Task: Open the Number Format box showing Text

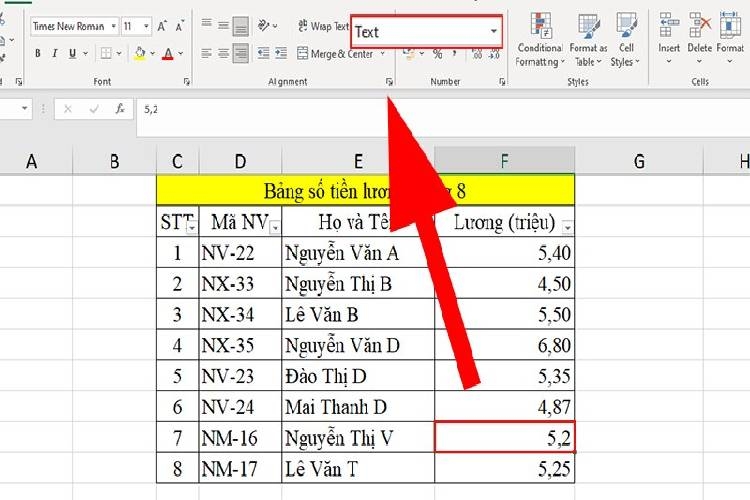Action: (427, 32)
